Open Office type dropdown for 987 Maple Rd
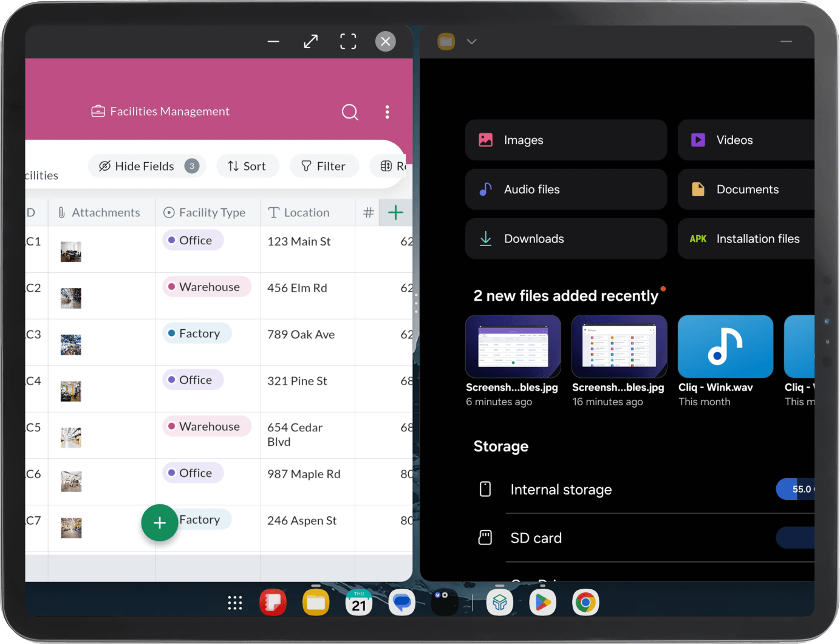Image resolution: width=840 pixels, height=644 pixels. pyautogui.click(x=193, y=473)
